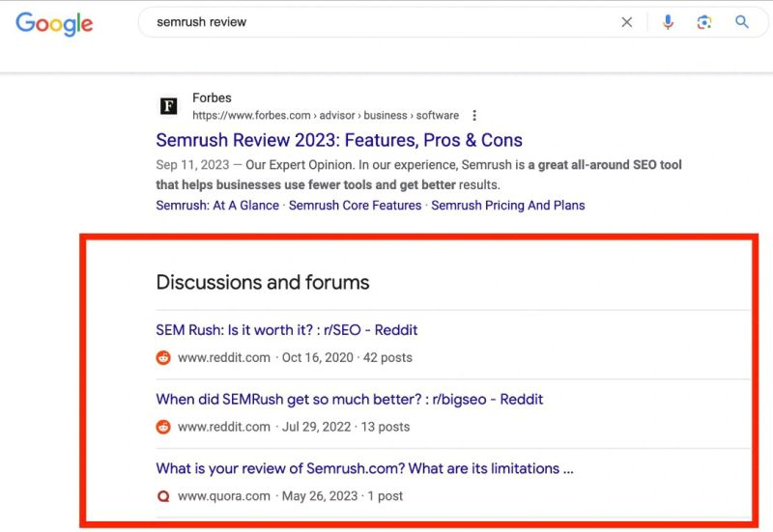Click the Forbes favicon in the result
The height and width of the screenshot is (532, 773).
(x=168, y=105)
